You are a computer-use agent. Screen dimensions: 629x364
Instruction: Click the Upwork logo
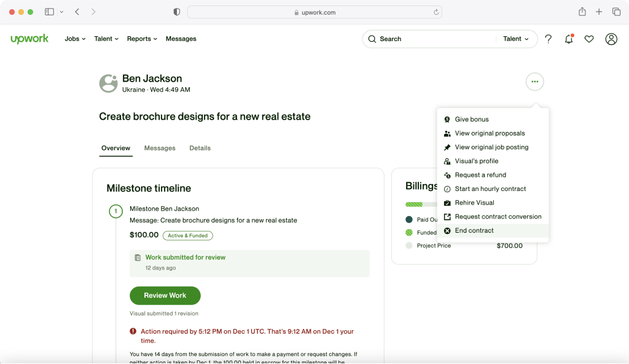pyautogui.click(x=29, y=39)
